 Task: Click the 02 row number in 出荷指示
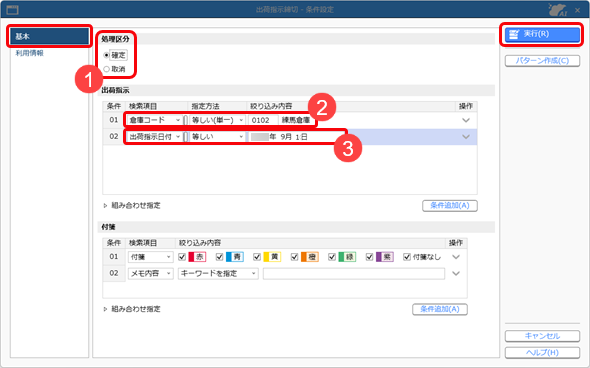click(x=114, y=137)
